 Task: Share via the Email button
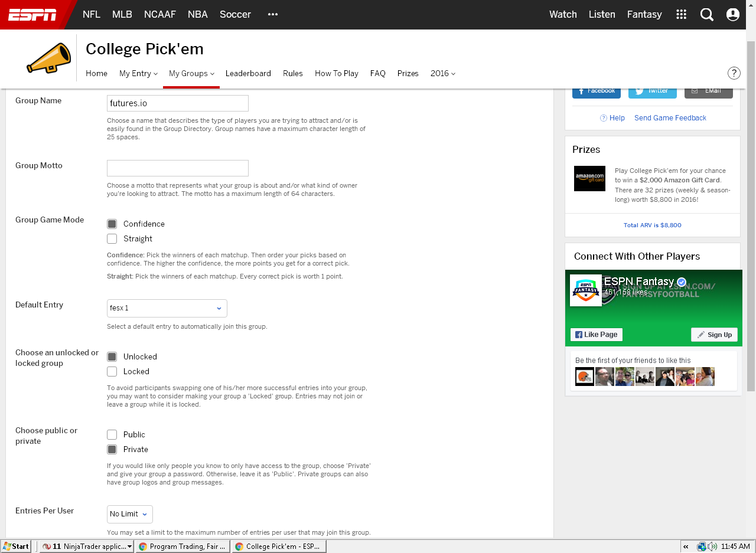tap(709, 92)
